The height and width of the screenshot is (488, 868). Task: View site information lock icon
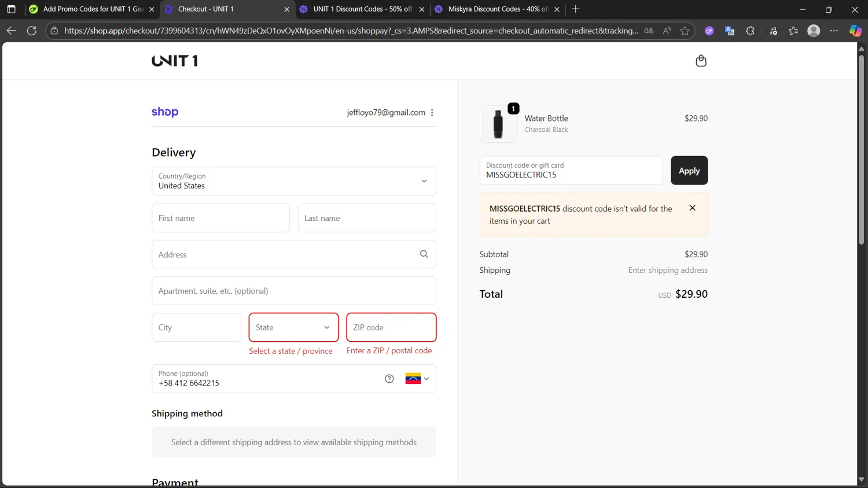54,31
